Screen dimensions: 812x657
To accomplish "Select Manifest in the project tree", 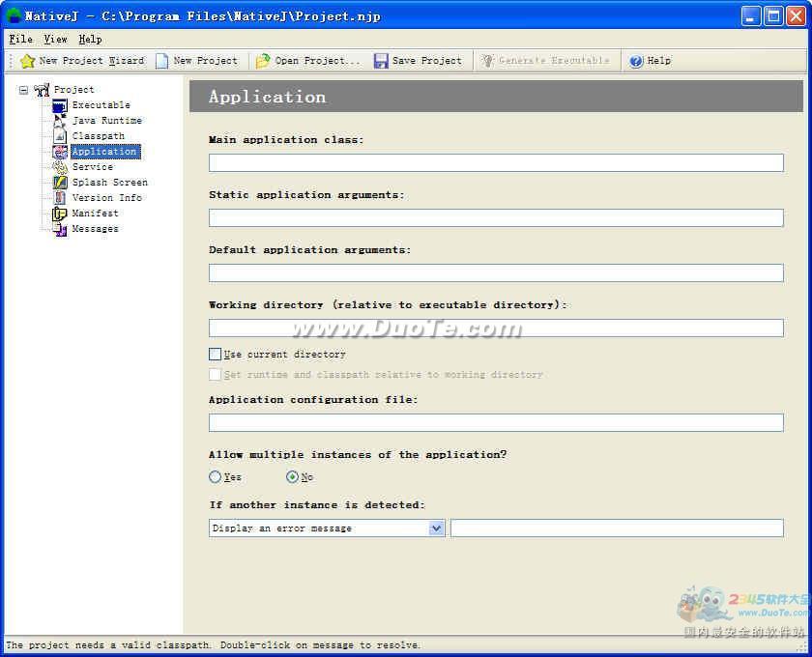I will [x=96, y=214].
